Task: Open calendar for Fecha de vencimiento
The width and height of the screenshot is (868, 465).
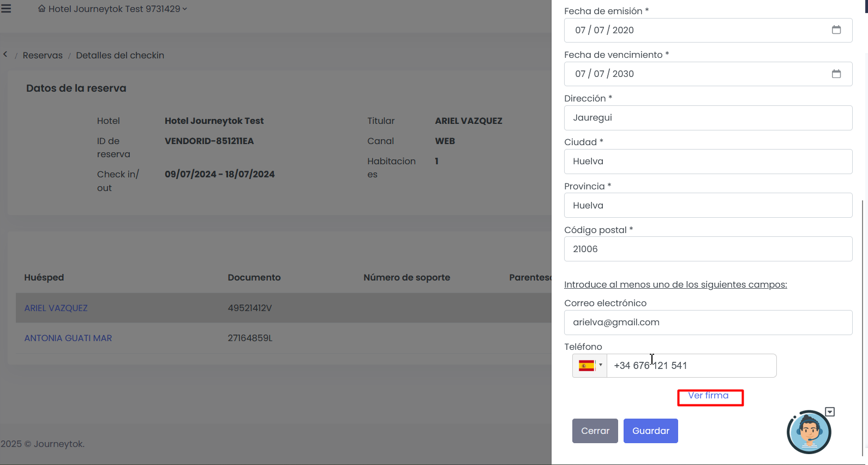Action: [836, 74]
